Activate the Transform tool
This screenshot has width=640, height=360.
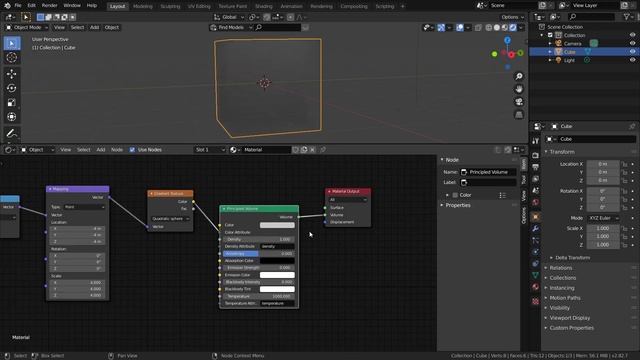click(x=12, y=117)
